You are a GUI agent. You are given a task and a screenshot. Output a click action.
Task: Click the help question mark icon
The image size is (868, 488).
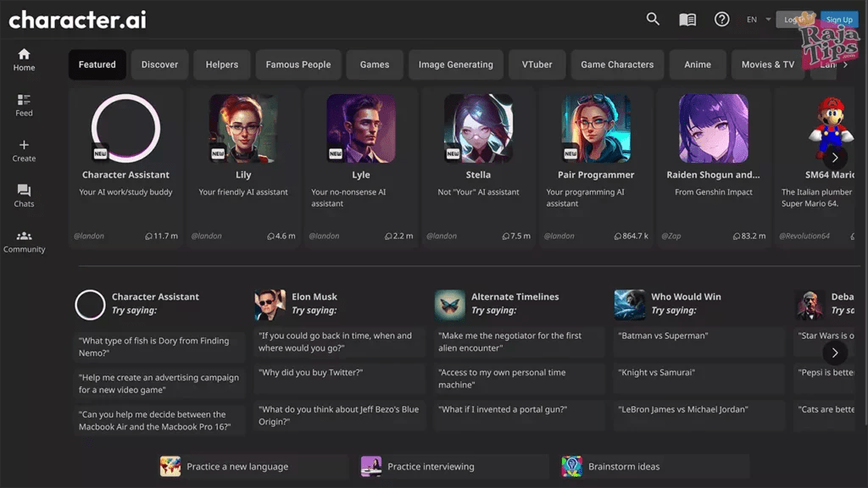(x=721, y=19)
